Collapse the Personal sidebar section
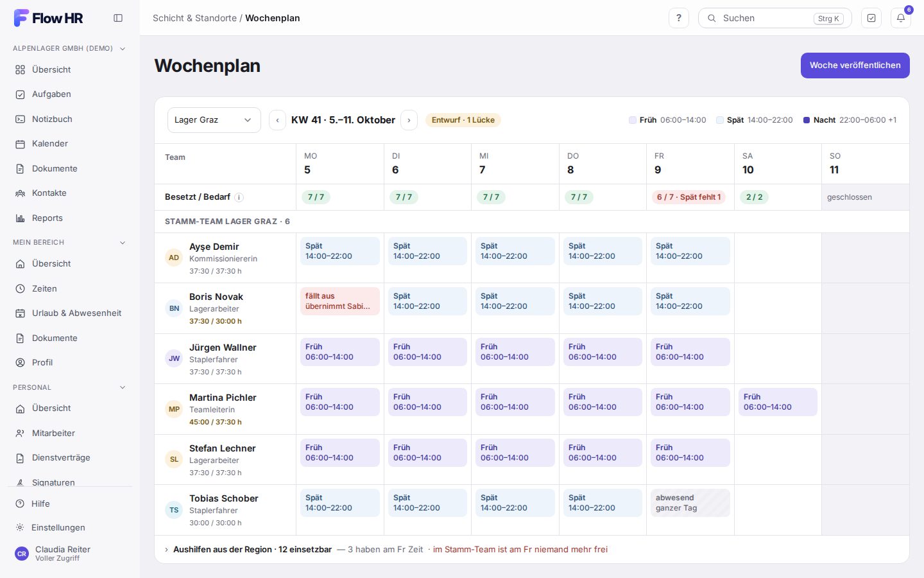The width and height of the screenshot is (924, 578). (123, 388)
